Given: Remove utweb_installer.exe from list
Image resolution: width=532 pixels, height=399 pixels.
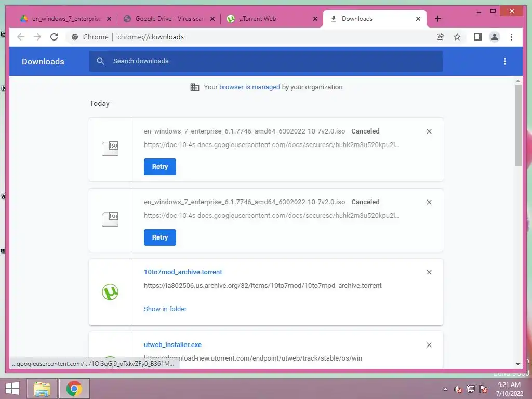Looking at the screenshot, I should [x=429, y=345].
